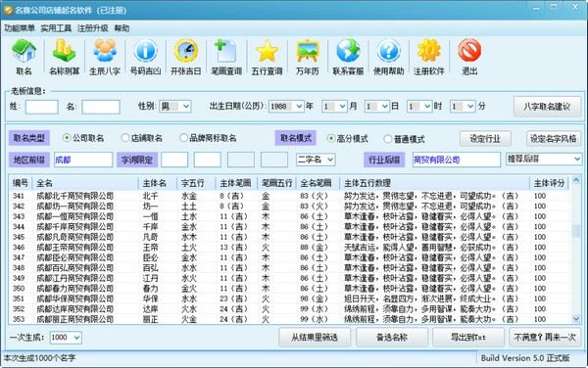Sort by the 编号 column header
The width and height of the screenshot is (588, 368).
tap(21, 183)
